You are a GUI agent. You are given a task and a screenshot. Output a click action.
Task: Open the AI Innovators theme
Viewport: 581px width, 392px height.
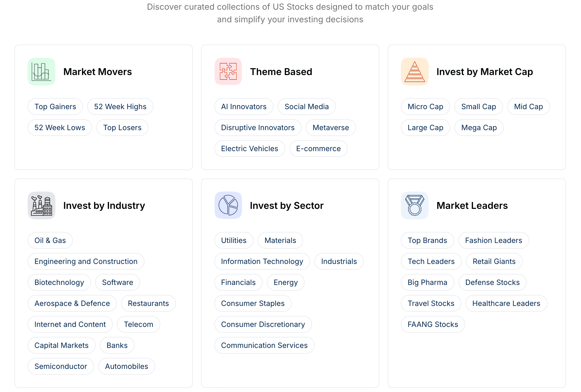[244, 107]
